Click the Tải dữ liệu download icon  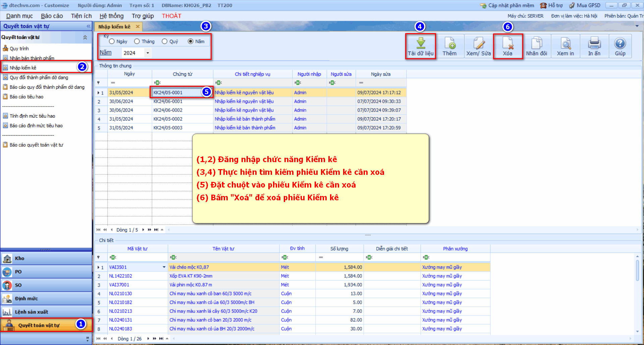420,44
